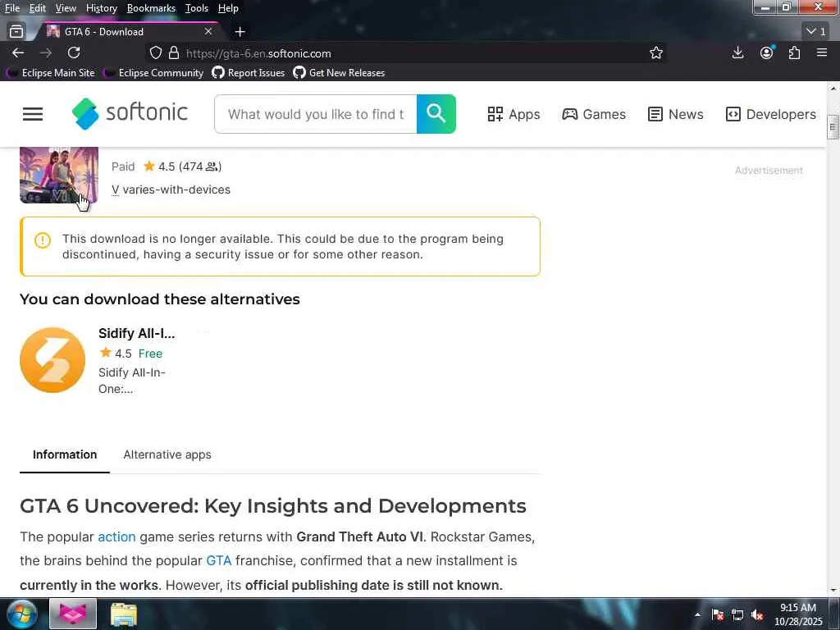The height and width of the screenshot is (630, 840).
Task: Click the page vertical scrollbar thumb
Action: 833,127
